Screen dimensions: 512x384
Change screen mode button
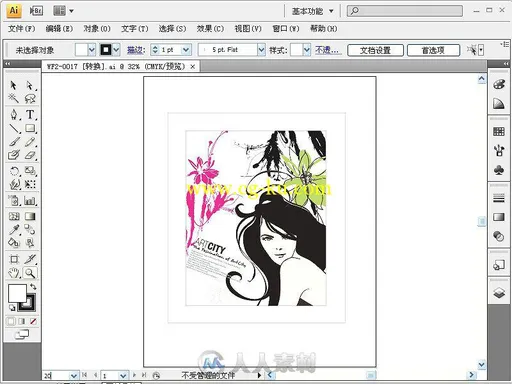pyautogui.click(x=22, y=334)
